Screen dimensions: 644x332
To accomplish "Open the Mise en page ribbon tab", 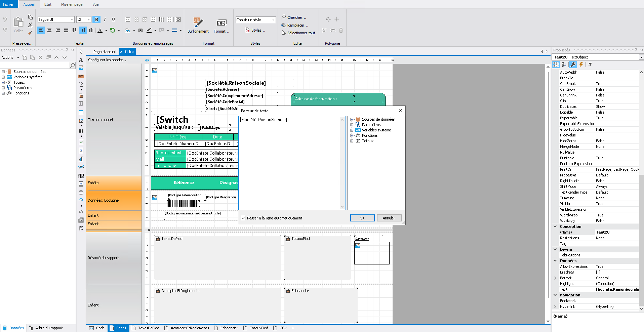I will pyautogui.click(x=72, y=4).
